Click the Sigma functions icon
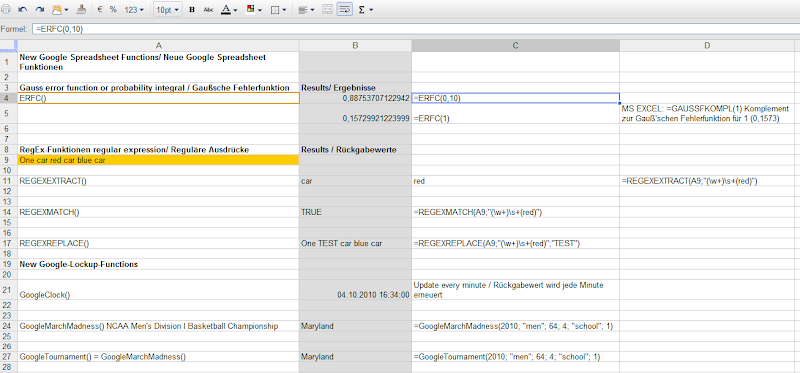The image size is (800, 373). pyautogui.click(x=362, y=9)
